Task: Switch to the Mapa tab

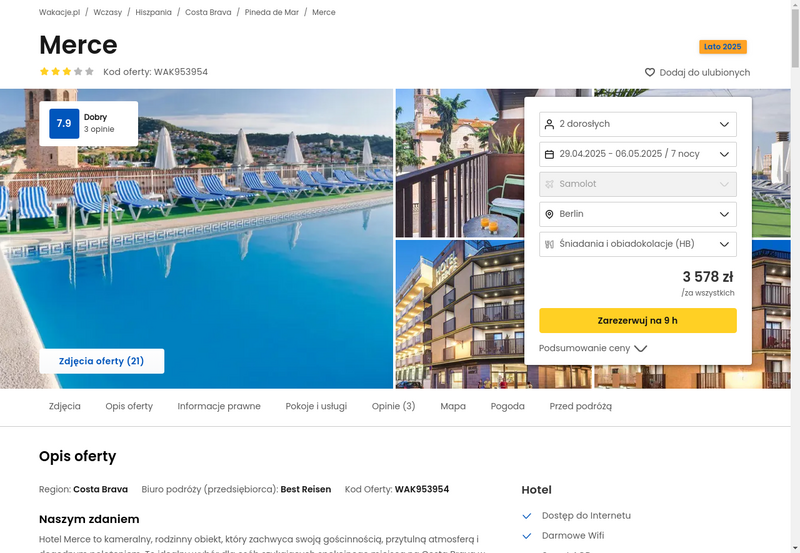Action: 453,406
